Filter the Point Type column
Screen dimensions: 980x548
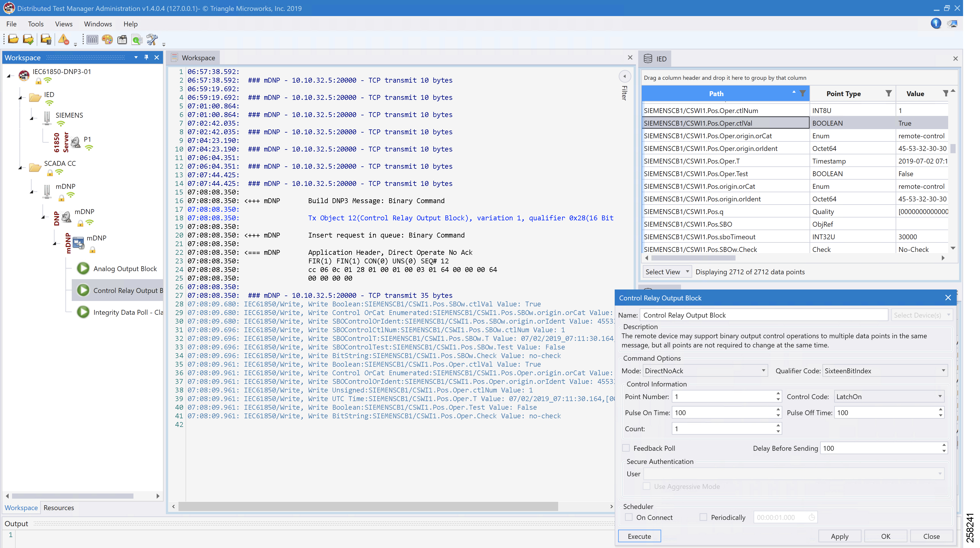pyautogui.click(x=889, y=94)
